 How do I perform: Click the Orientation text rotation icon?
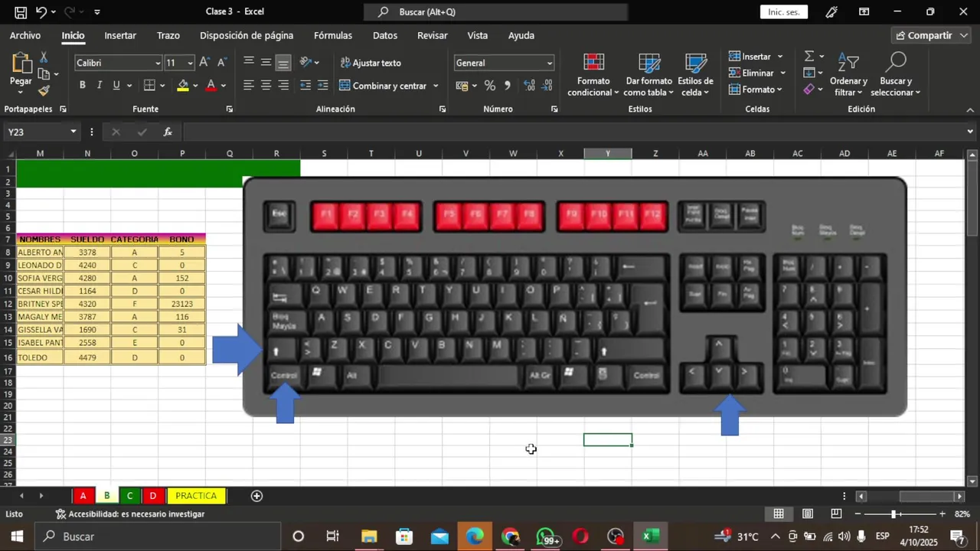click(x=306, y=63)
